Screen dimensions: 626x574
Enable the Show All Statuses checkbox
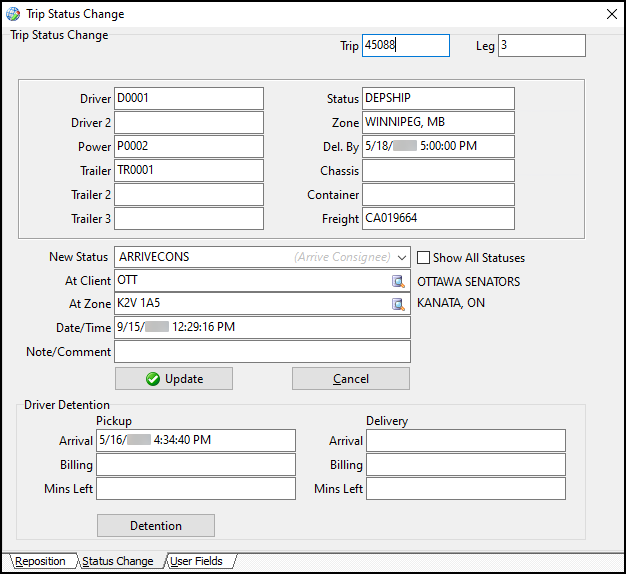coord(424,257)
